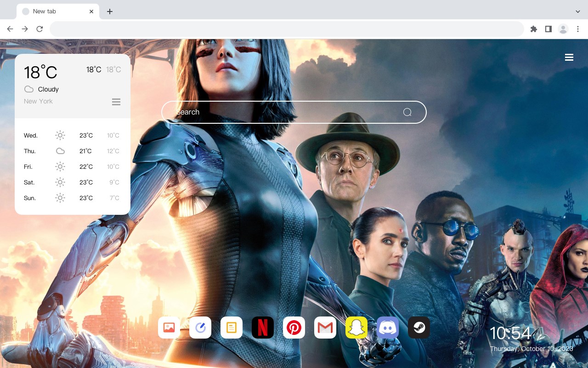The image size is (588, 368).
Task: Click Sunday's sunny forecast icon
Action: click(60, 198)
